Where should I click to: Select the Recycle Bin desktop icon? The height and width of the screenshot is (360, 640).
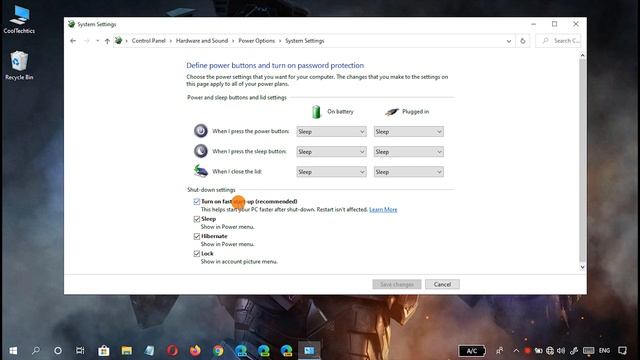point(19,65)
